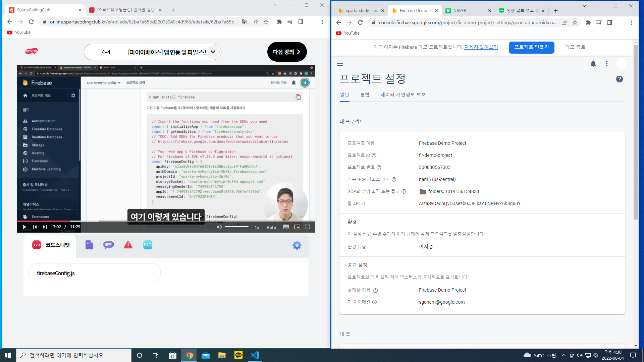Bookmark the Firebase console page star

pos(575,22)
